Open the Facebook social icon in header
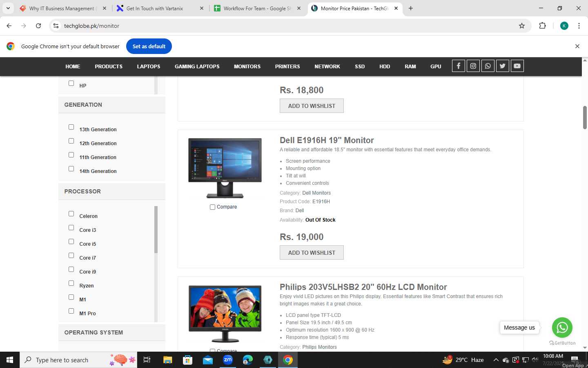The width and height of the screenshot is (588, 368). click(459, 66)
